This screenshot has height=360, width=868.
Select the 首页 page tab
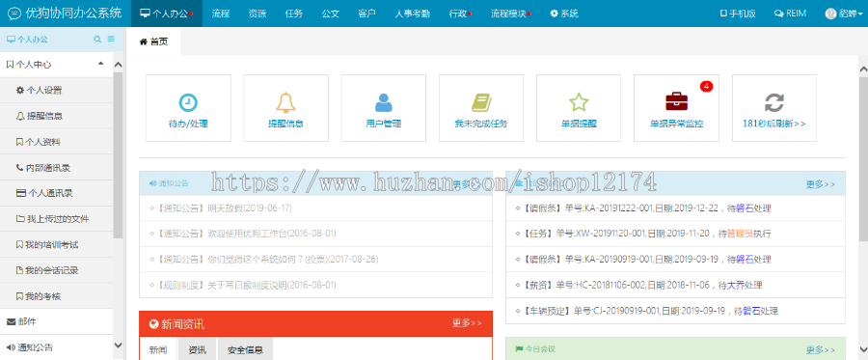[153, 42]
